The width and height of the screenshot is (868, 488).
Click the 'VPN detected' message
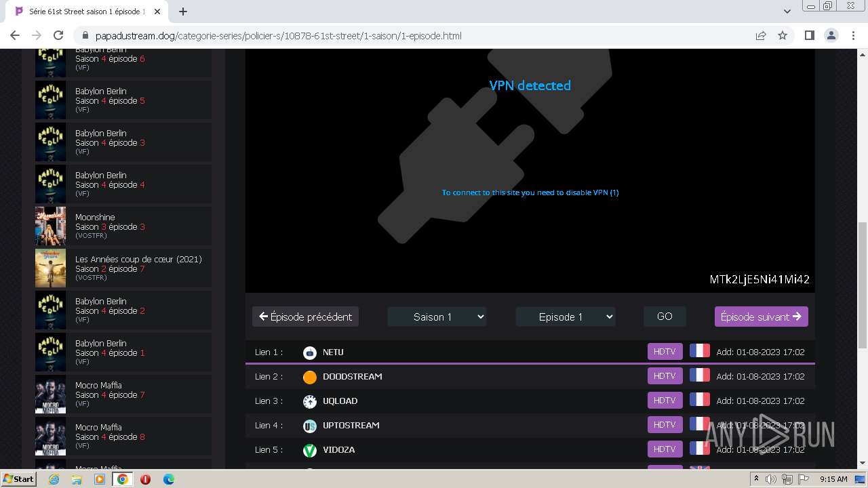click(530, 85)
